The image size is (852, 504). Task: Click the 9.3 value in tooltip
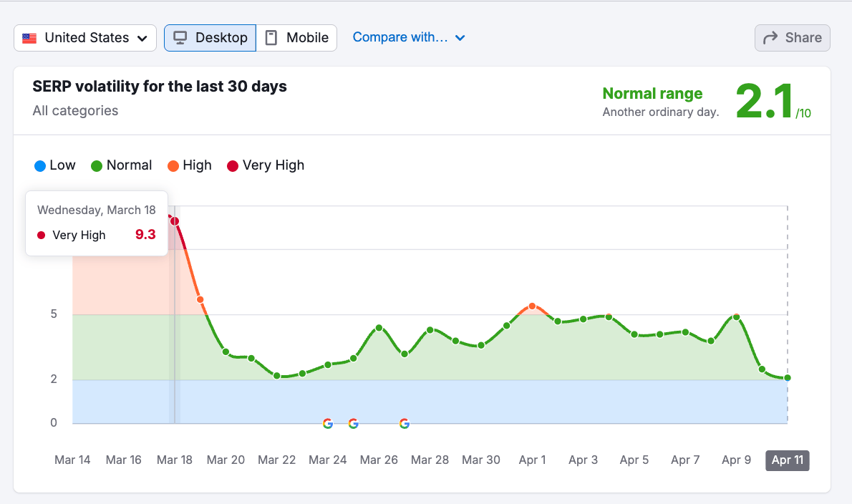145,235
